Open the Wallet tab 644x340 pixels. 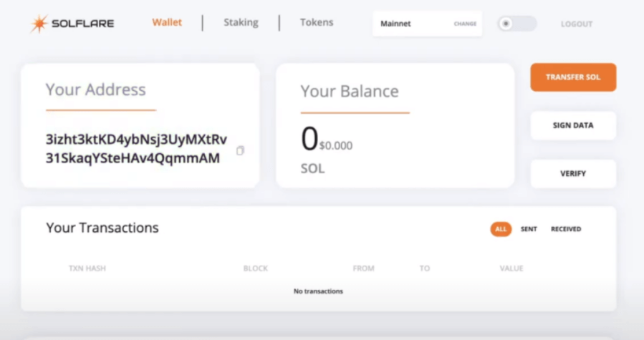point(167,22)
